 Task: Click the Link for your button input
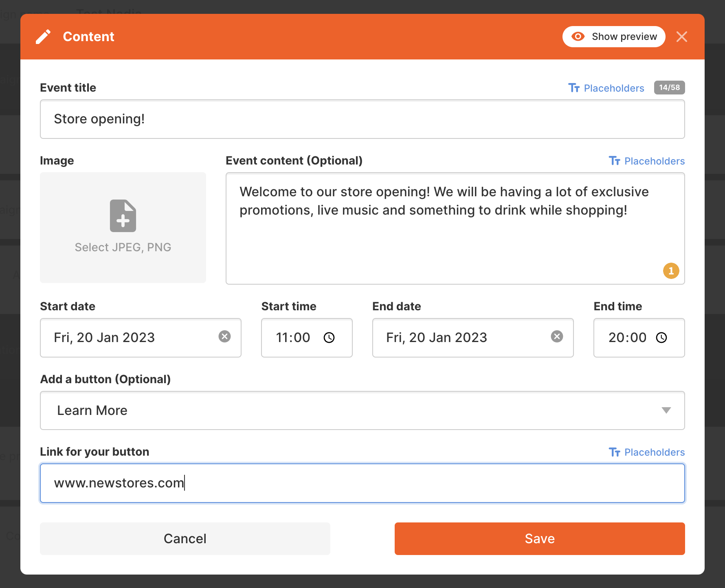(x=362, y=483)
